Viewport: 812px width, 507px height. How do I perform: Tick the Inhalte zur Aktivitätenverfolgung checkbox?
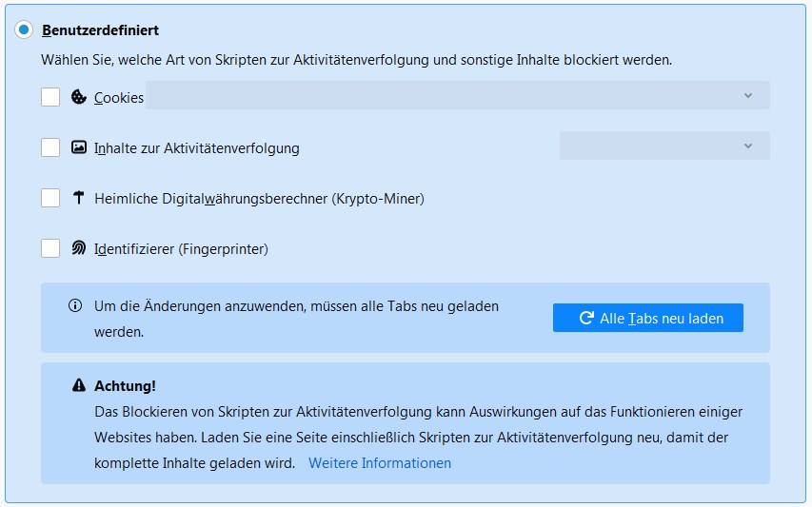[x=50, y=147]
